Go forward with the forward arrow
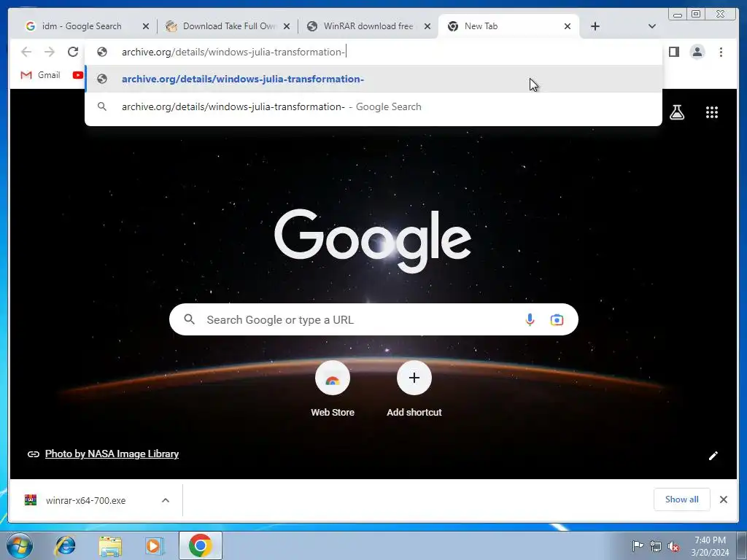747x560 pixels. pyautogui.click(x=50, y=52)
